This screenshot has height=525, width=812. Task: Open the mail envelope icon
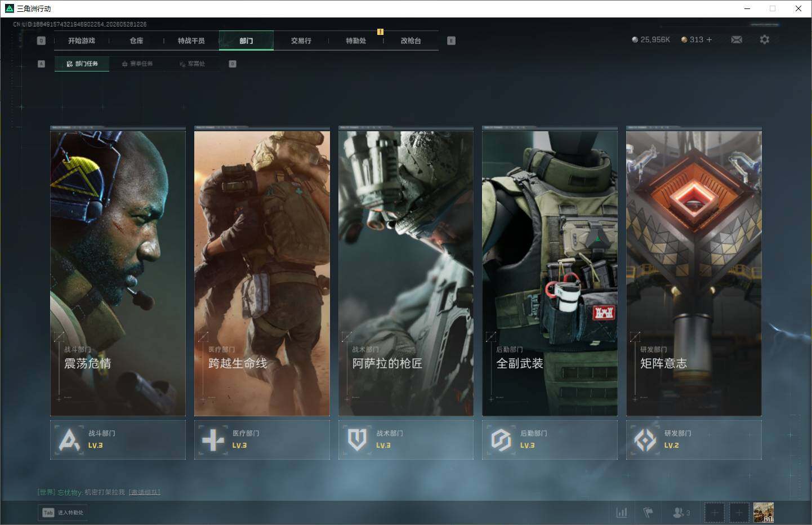(737, 39)
